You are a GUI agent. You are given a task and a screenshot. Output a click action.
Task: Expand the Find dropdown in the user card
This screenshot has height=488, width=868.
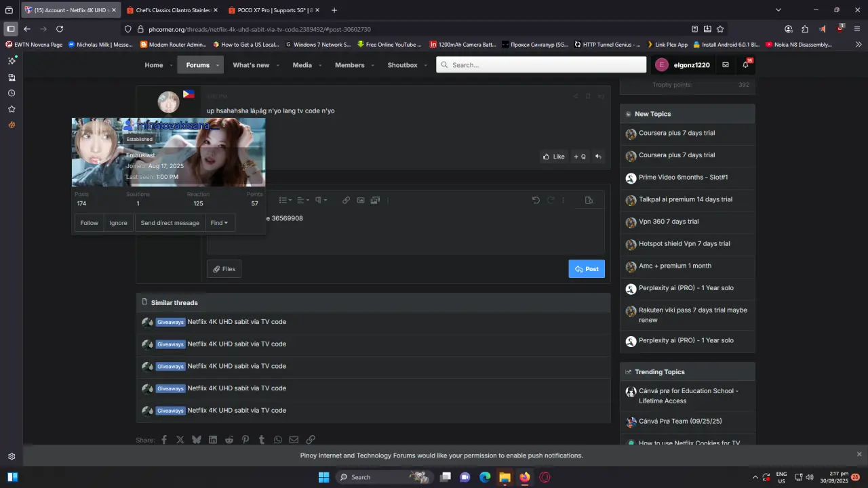tap(219, 223)
